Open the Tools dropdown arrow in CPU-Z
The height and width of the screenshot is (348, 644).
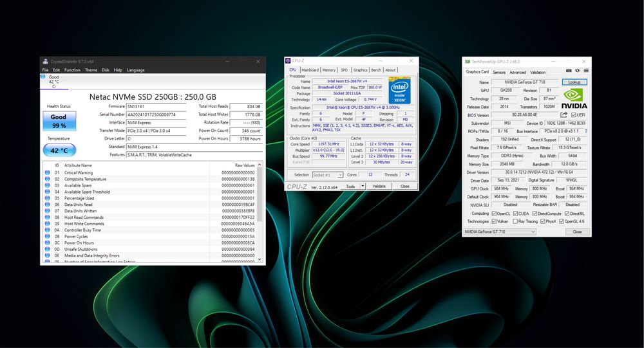click(x=363, y=186)
